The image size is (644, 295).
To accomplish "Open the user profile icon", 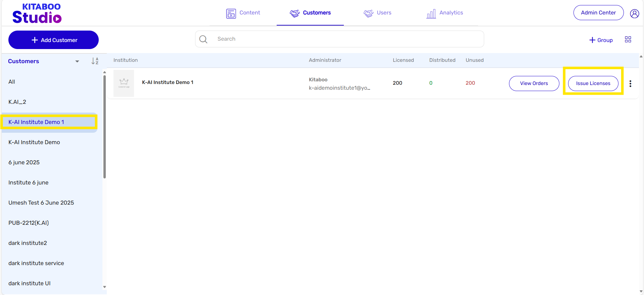I will [634, 13].
